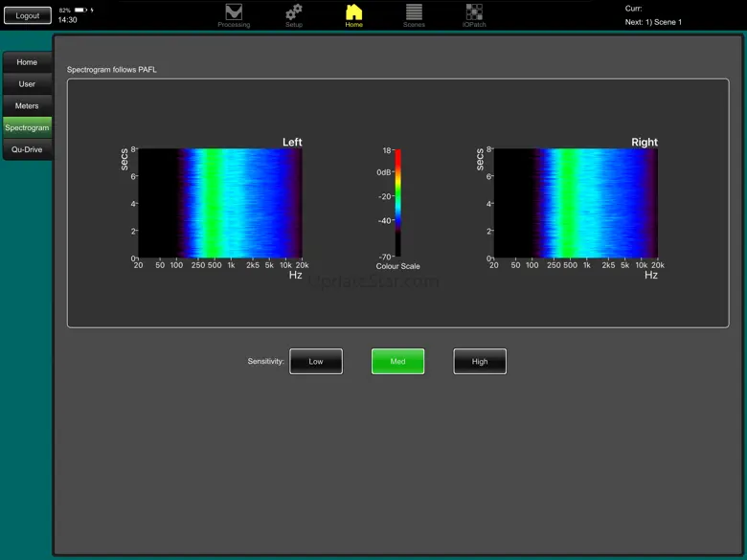The width and height of the screenshot is (747, 560).
Task: Set sensitivity to Med
Action: click(x=397, y=362)
